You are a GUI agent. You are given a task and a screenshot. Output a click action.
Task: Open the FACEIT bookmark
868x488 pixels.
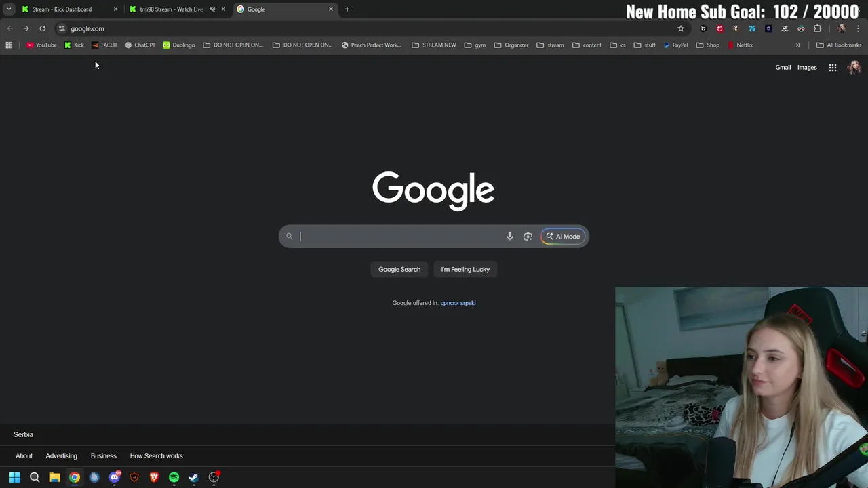[104, 45]
